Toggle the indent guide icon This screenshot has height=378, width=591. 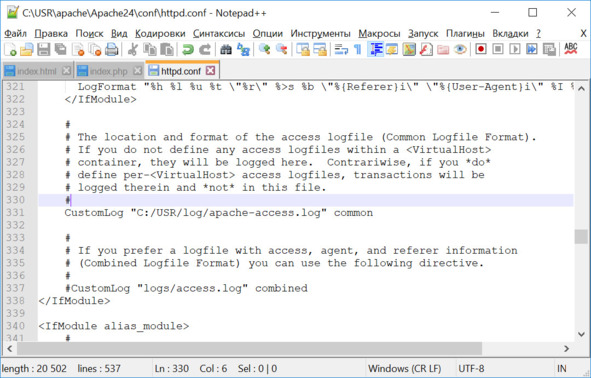click(x=375, y=49)
